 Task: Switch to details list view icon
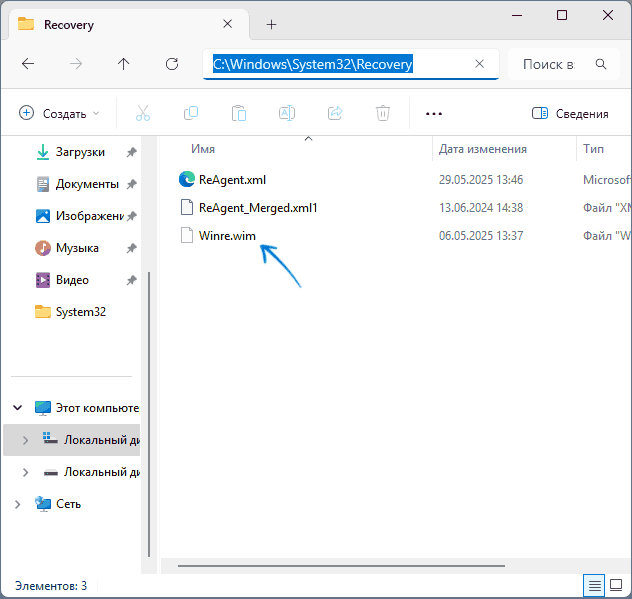(594, 585)
